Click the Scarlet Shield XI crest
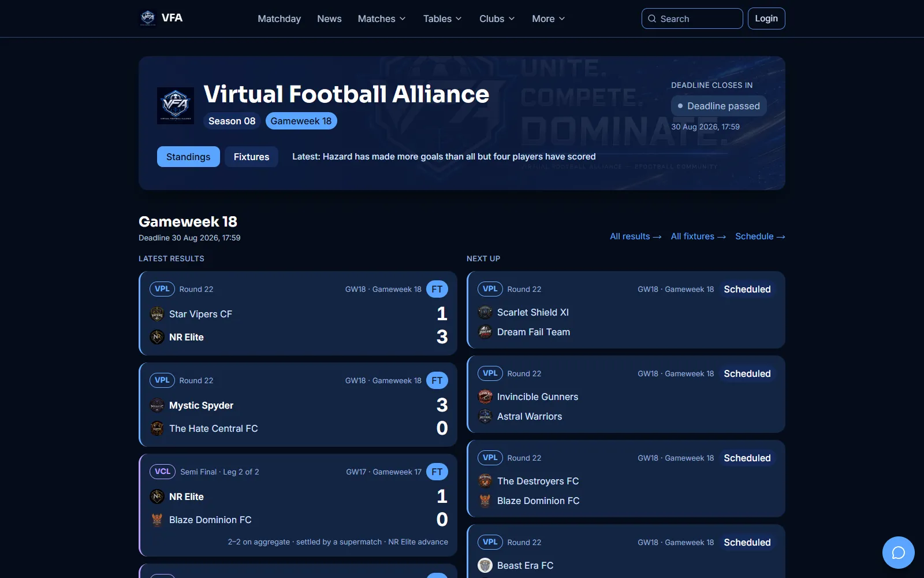Screen dimensions: 924x578 pyautogui.click(x=485, y=312)
